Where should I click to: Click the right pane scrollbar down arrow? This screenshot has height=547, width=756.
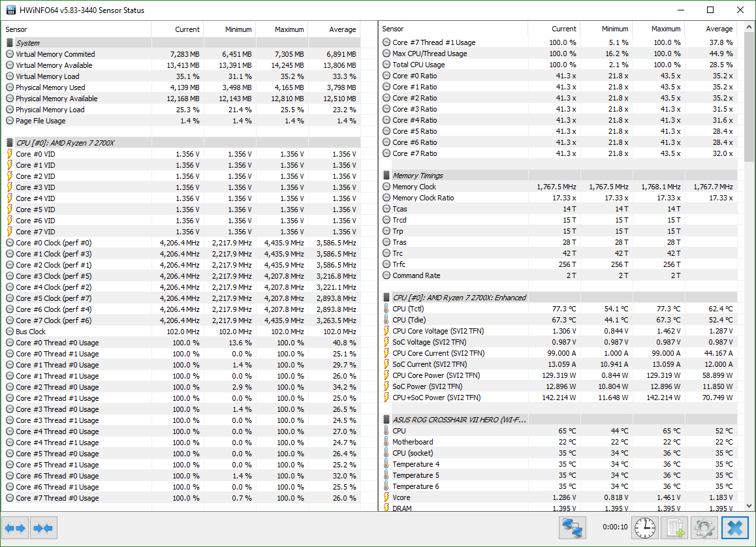pyautogui.click(x=749, y=506)
